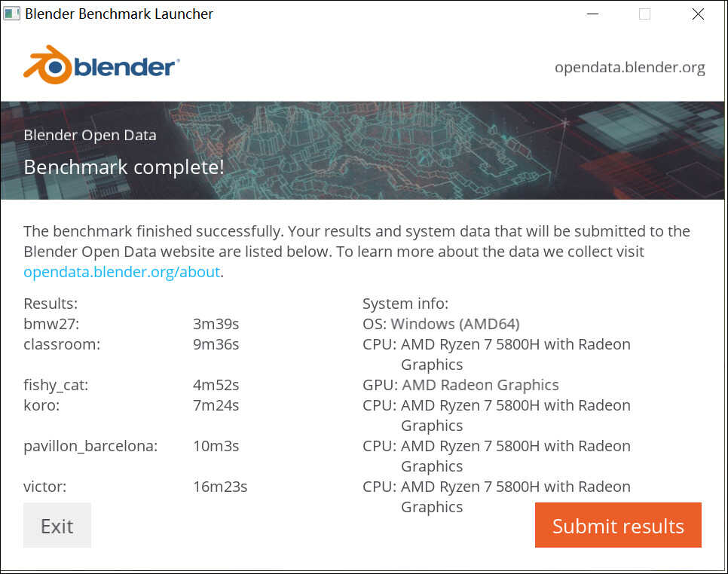Click the Benchmark complete! heading
The height and width of the screenshot is (574, 728).
[124, 167]
